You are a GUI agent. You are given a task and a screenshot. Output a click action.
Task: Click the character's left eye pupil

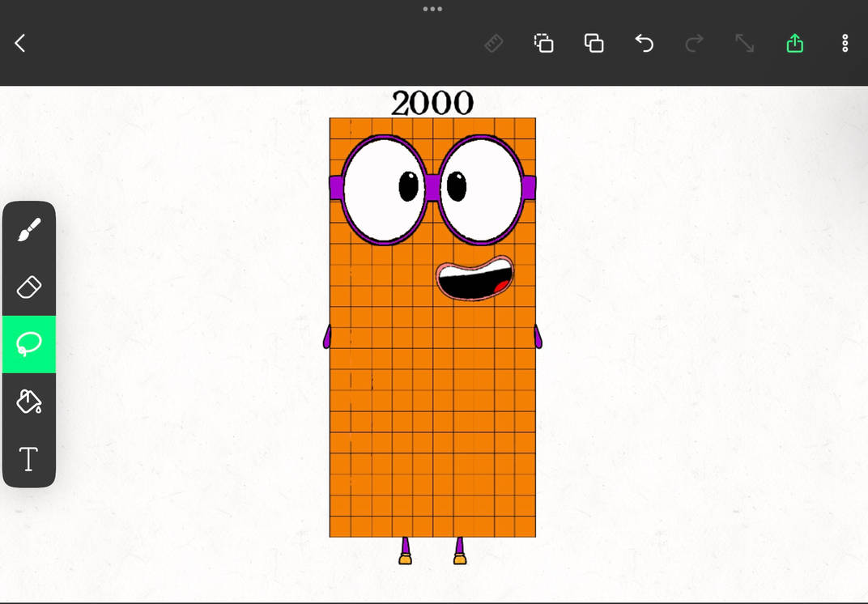coord(409,186)
